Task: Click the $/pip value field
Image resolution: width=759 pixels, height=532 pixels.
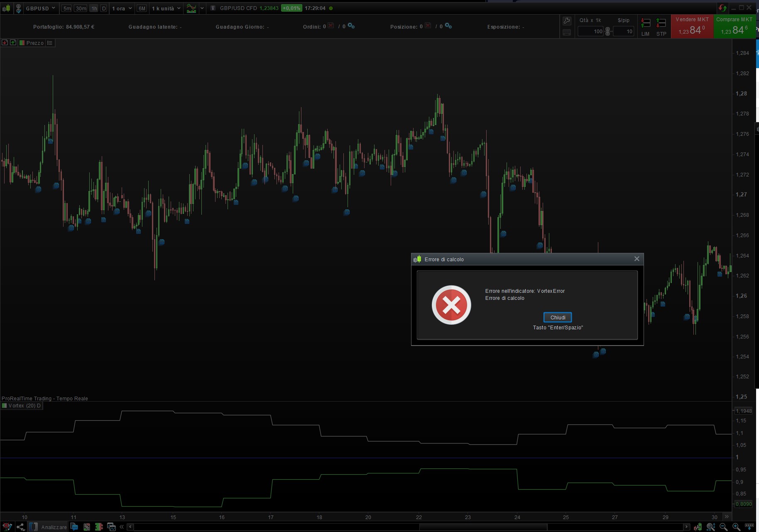Action: 623,32
